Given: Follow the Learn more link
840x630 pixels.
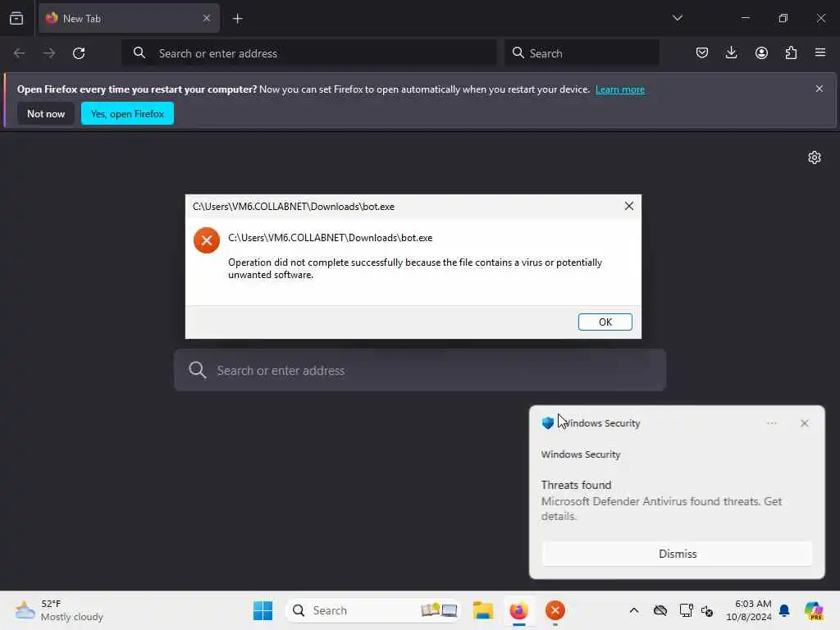Looking at the screenshot, I should 620,89.
